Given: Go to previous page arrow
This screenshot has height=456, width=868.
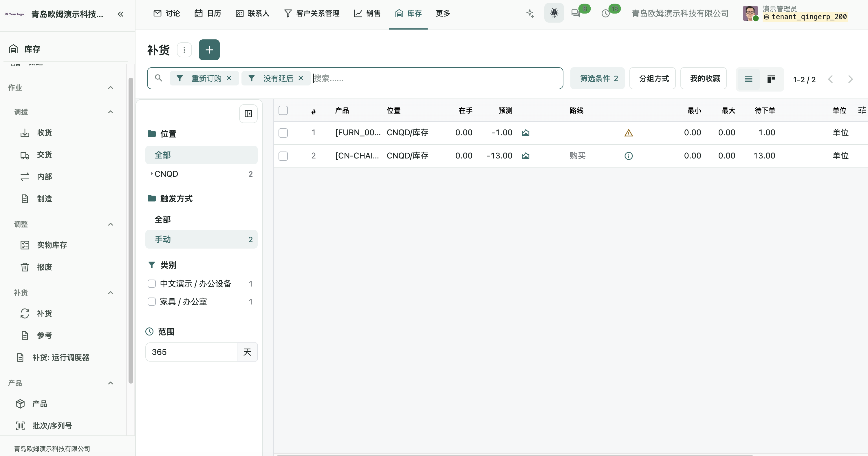Looking at the screenshot, I should [831, 79].
